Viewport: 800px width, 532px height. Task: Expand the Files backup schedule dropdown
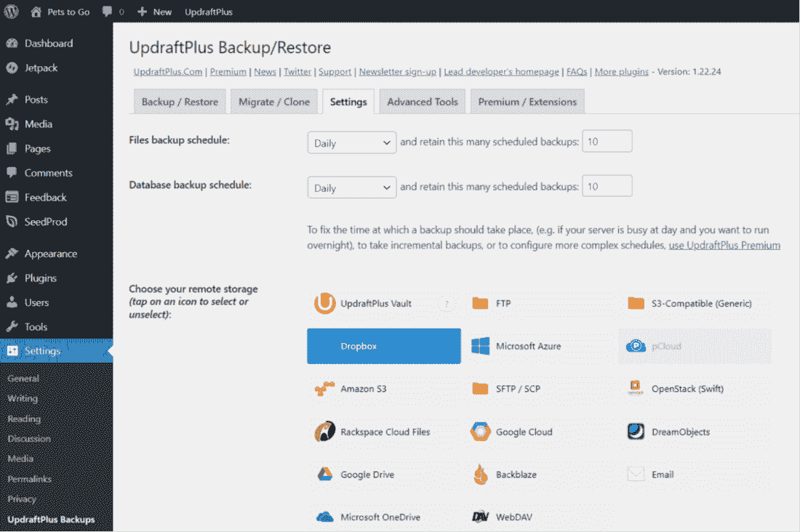[x=351, y=143]
